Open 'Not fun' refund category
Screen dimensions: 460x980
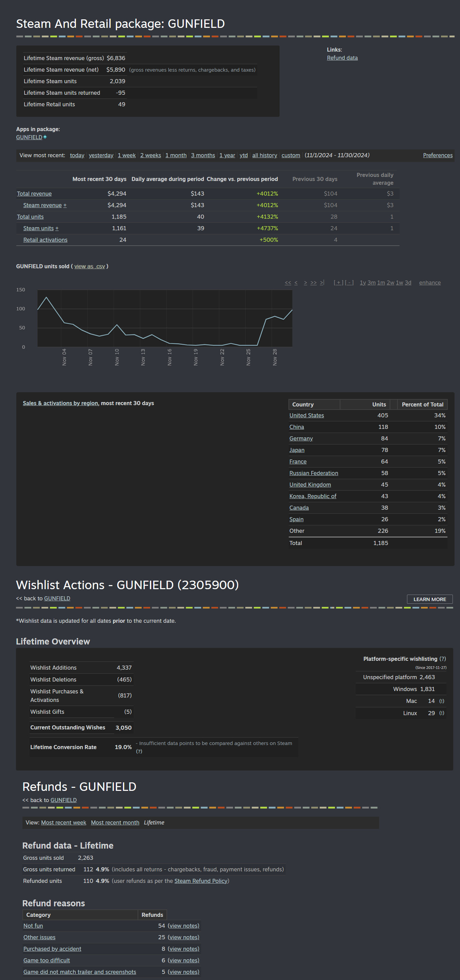pyautogui.click(x=33, y=926)
